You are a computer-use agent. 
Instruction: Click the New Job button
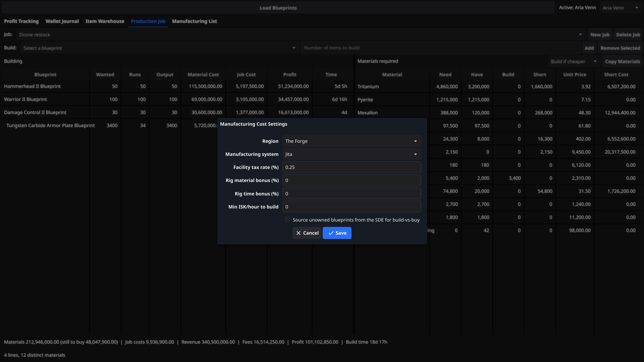600,35
